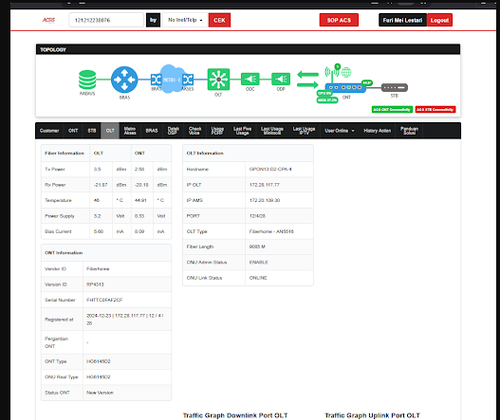This screenshot has width=500, height=420.
Task: Click the ONU Link Status ONLINE value
Action: point(258,278)
